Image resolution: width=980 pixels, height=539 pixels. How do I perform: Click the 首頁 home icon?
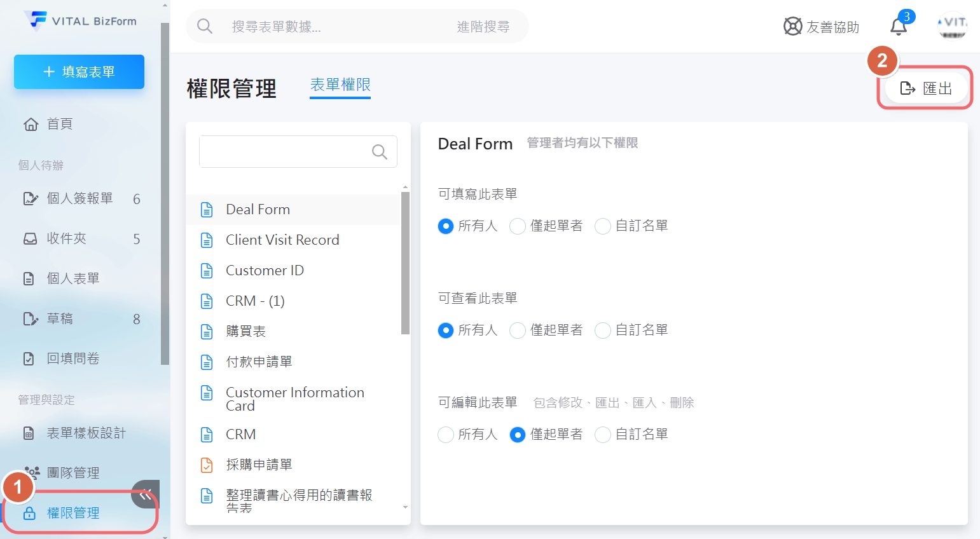coord(31,125)
